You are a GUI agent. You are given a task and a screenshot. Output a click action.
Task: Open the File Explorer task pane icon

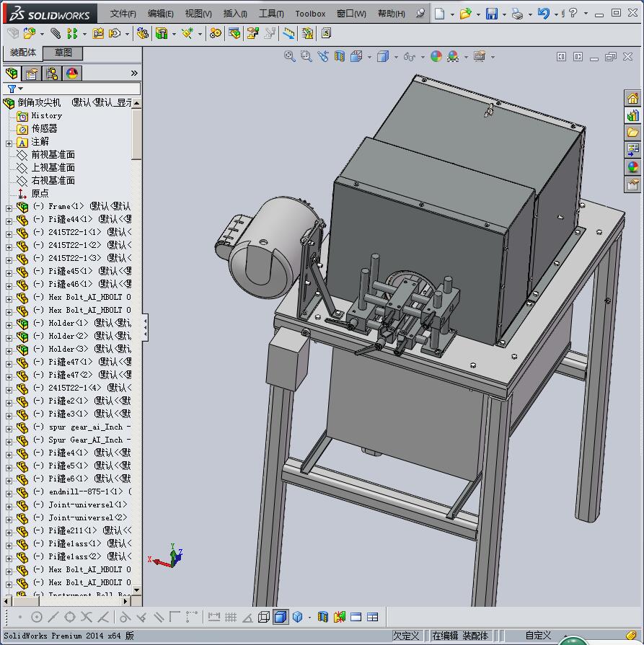click(632, 133)
